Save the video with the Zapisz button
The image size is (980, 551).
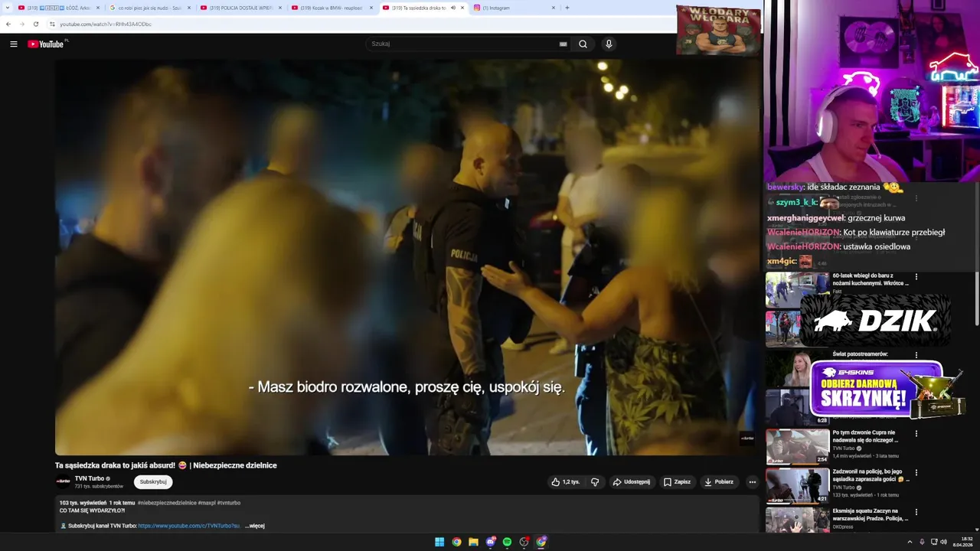pyautogui.click(x=678, y=482)
